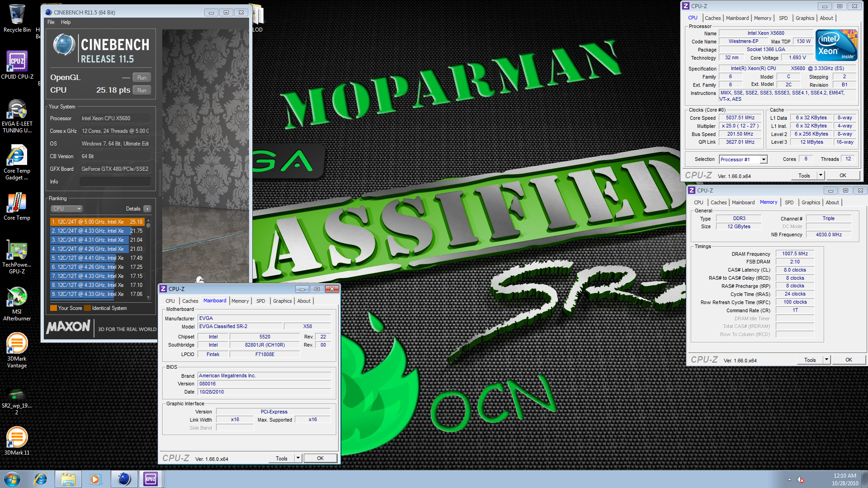Open Core Temp Gadget desktop icon
This screenshot has width=868, height=488.
point(17,163)
